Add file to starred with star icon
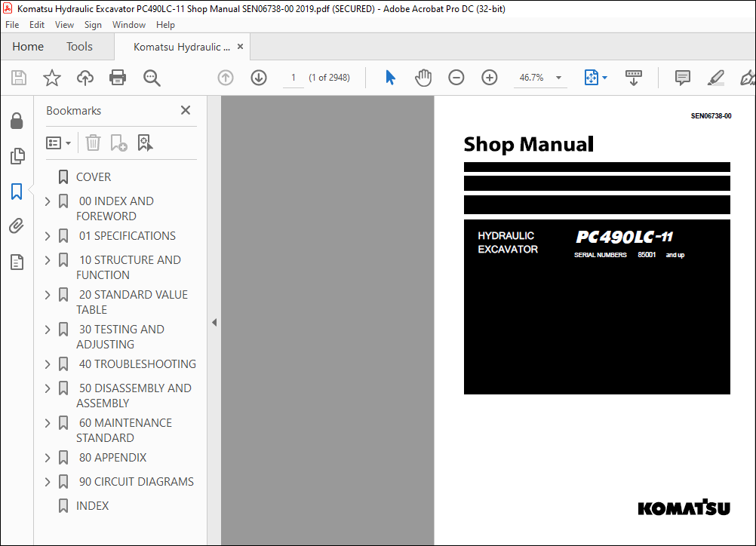This screenshot has height=546, width=756. (51, 78)
